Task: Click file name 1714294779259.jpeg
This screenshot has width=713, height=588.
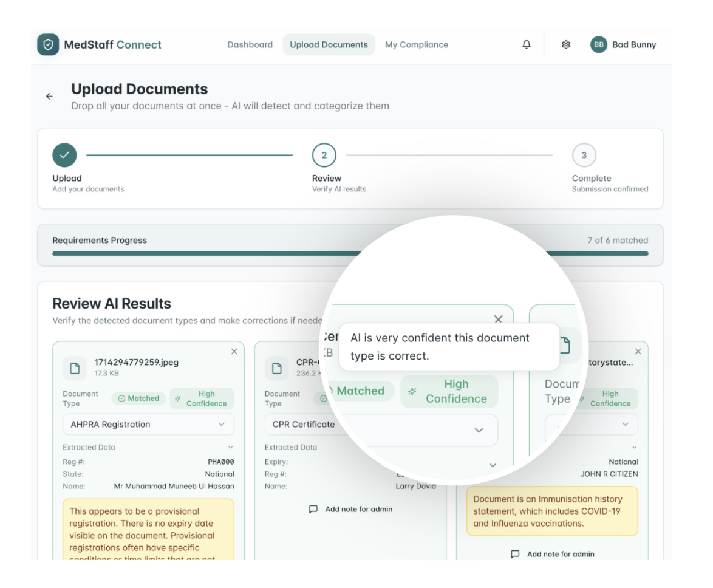Action: click(137, 363)
